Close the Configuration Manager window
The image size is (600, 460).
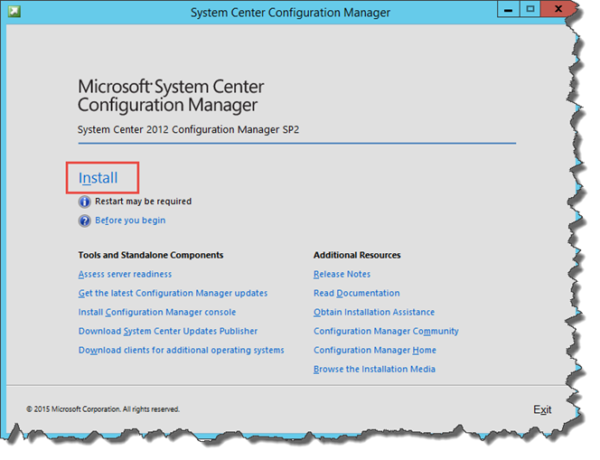558,12
